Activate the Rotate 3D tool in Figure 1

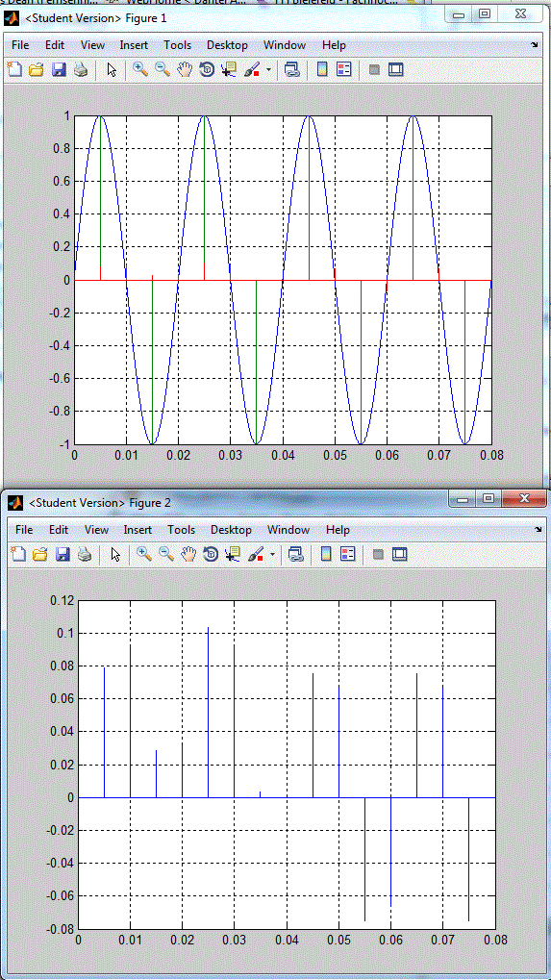[207, 70]
